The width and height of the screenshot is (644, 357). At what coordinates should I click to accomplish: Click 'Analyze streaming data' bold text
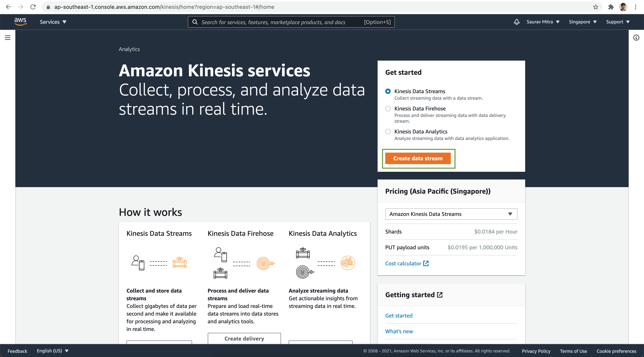click(318, 291)
